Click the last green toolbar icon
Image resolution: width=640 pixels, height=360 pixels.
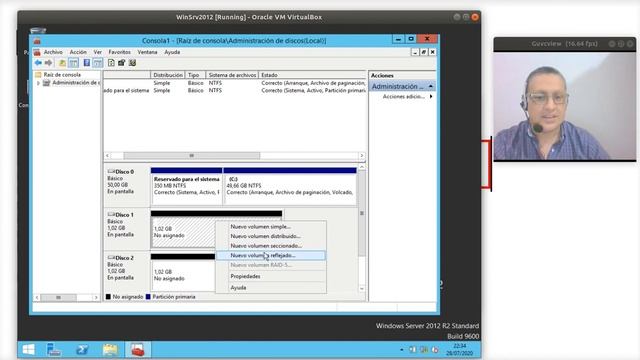(x=132, y=63)
